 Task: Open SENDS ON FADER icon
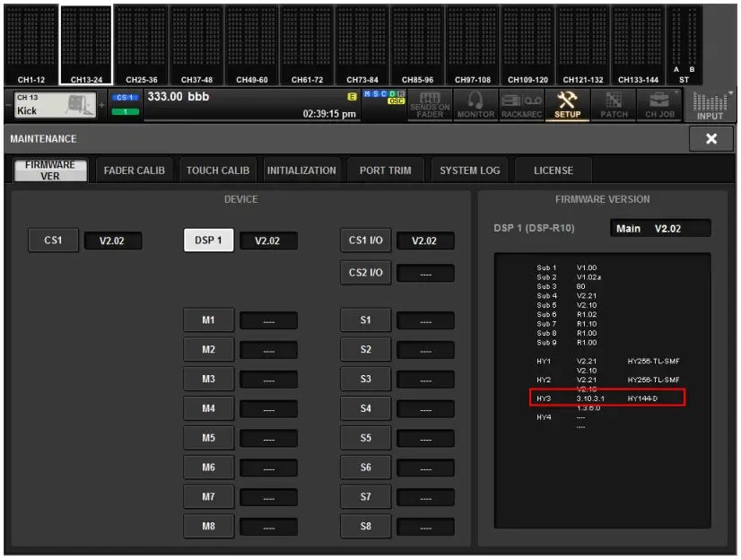point(430,105)
